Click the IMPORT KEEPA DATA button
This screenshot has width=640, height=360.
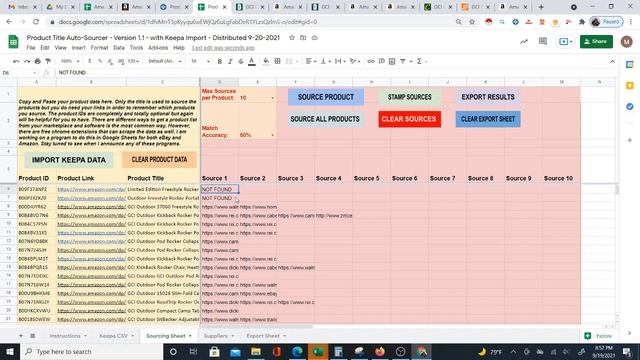[69, 160]
